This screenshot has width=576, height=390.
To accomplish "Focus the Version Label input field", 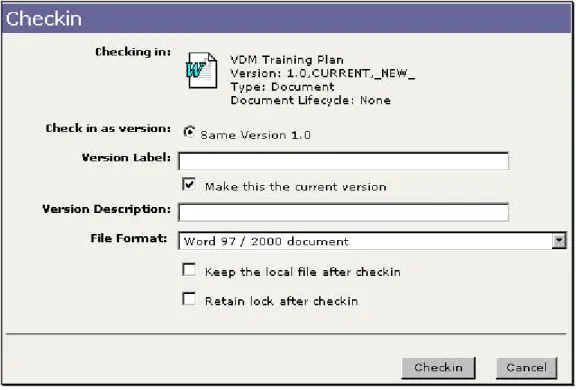I will pyautogui.click(x=343, y=161).
